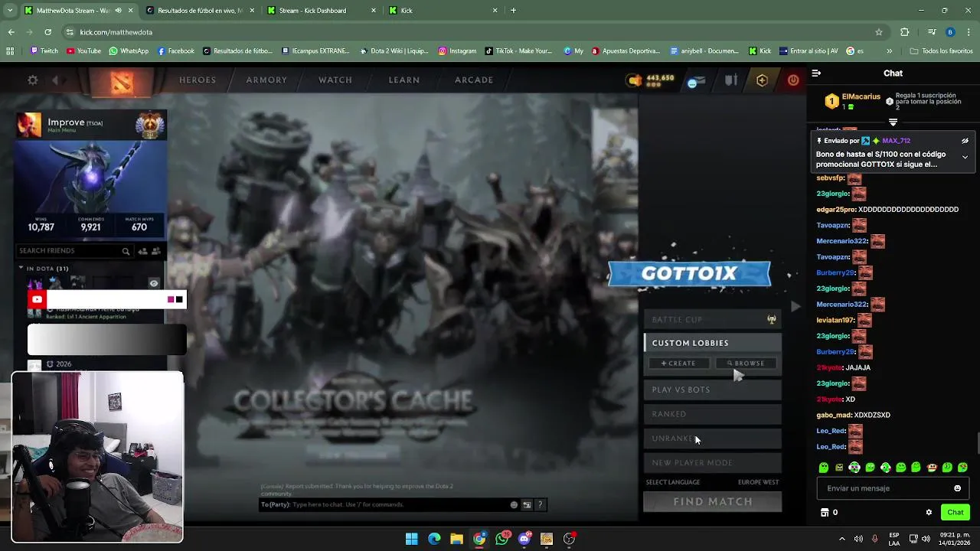This screenshot has height=551, width=980.
Task: Show more bookmarks via overflow chevron
Action: tap(889, 51)
